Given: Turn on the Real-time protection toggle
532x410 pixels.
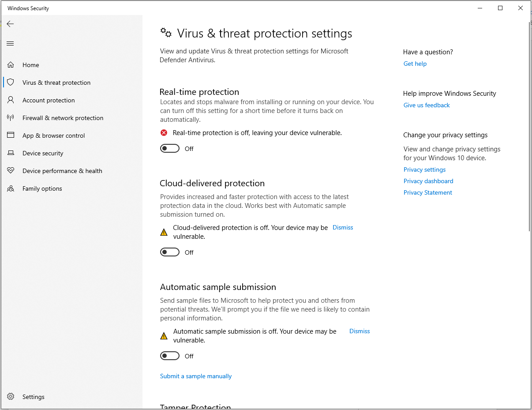Looking at the screenshot, I should point(170,149).
